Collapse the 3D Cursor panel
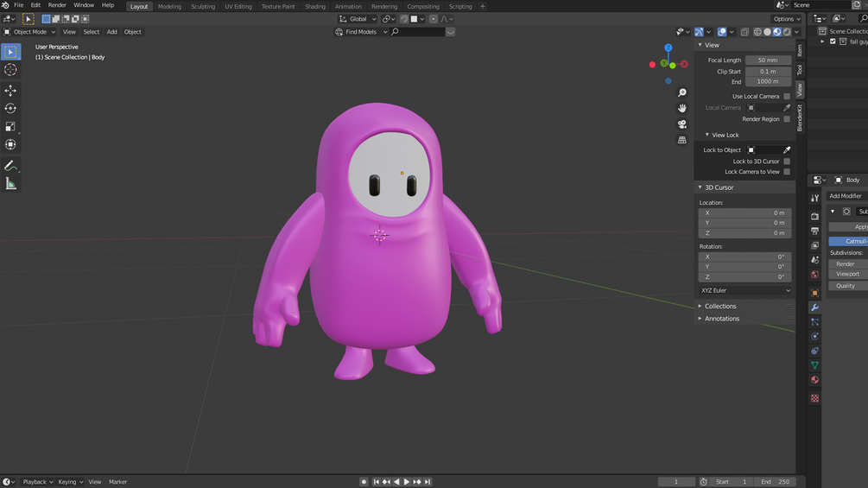 click(719, 187)
